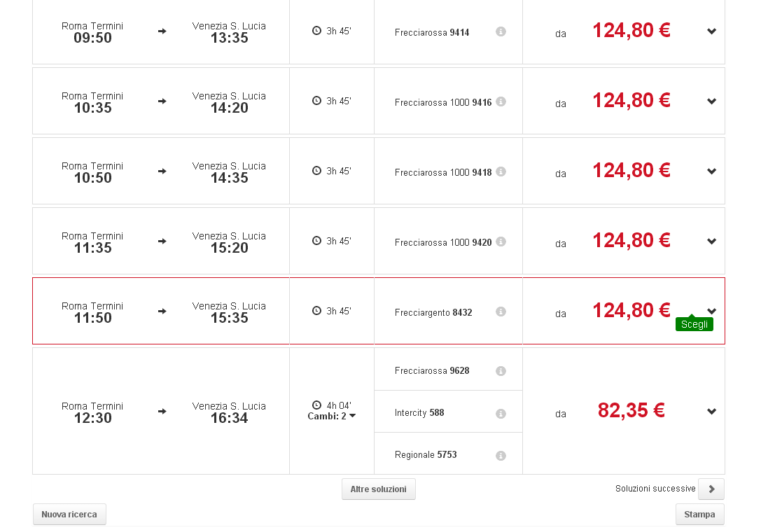Screen dimensions: 768x530
Task: Click the green Scegli button
Action: tap(694, 324)
